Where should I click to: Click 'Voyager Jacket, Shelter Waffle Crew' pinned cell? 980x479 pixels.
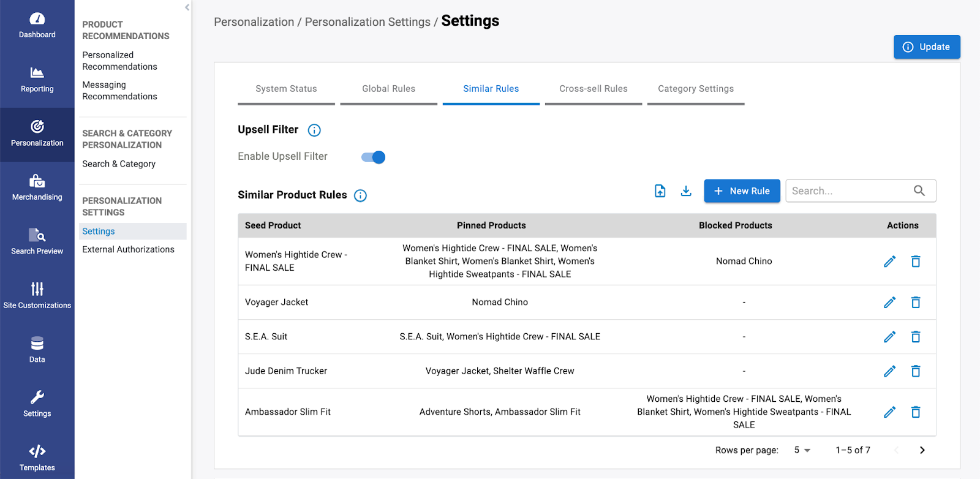(500, 371)
